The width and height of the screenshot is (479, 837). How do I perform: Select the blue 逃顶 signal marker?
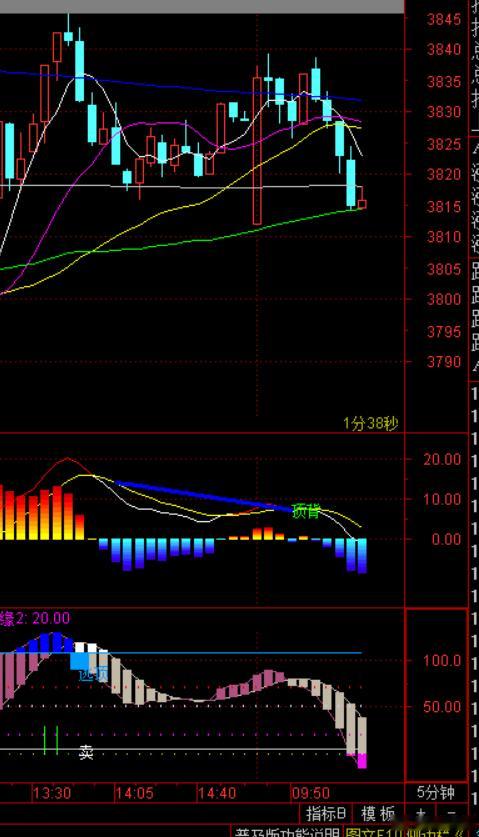point(93,675)
